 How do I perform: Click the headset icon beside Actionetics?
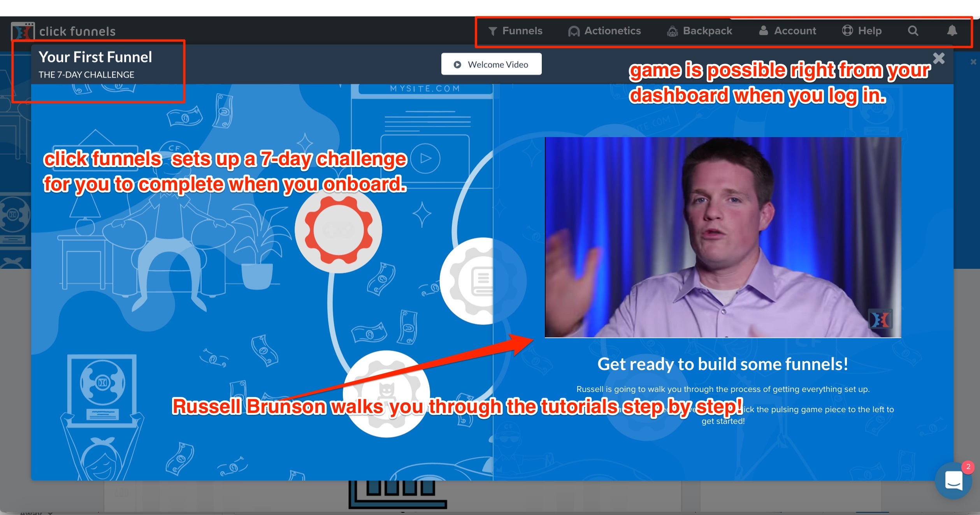[x=574, y=31]
